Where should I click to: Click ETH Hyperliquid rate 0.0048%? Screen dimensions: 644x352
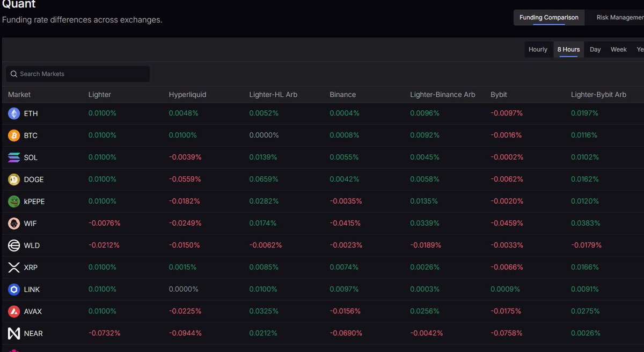[x=184, y=113]
